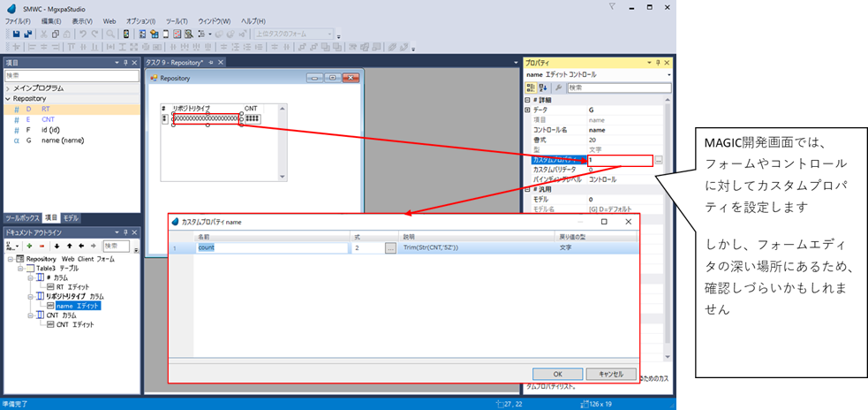This screenshot has height=410, width=868.
Task: Click the count name field in the dialog
Action: pyautogui.click(x=270, y=248)
